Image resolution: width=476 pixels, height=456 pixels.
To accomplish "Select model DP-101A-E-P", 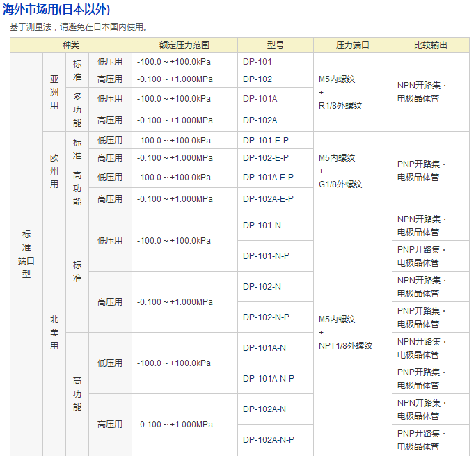I will 268,178.
